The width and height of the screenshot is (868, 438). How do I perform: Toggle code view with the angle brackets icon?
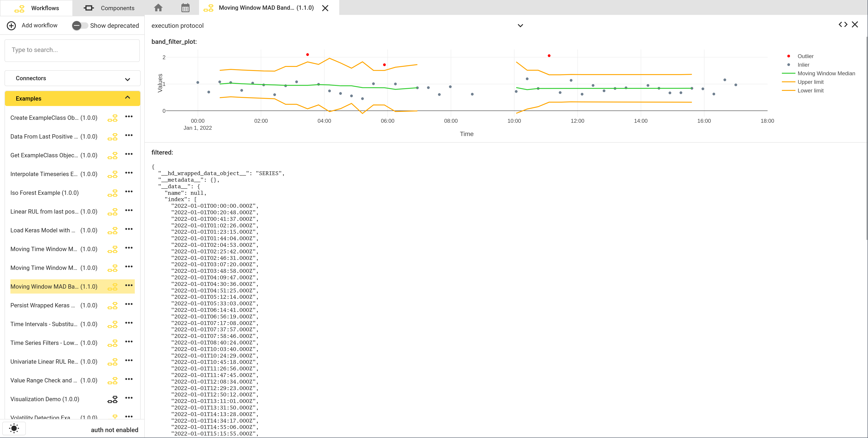pos(843,24)
